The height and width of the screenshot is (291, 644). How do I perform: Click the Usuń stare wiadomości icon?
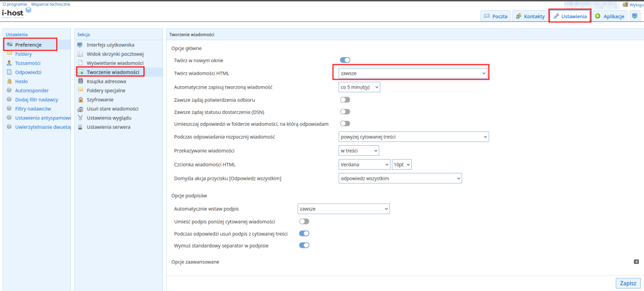(80, 109)
